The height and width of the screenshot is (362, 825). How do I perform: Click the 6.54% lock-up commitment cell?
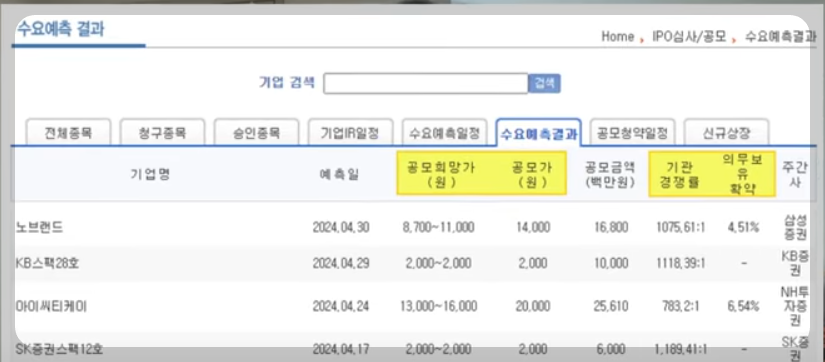coord(743,306)
